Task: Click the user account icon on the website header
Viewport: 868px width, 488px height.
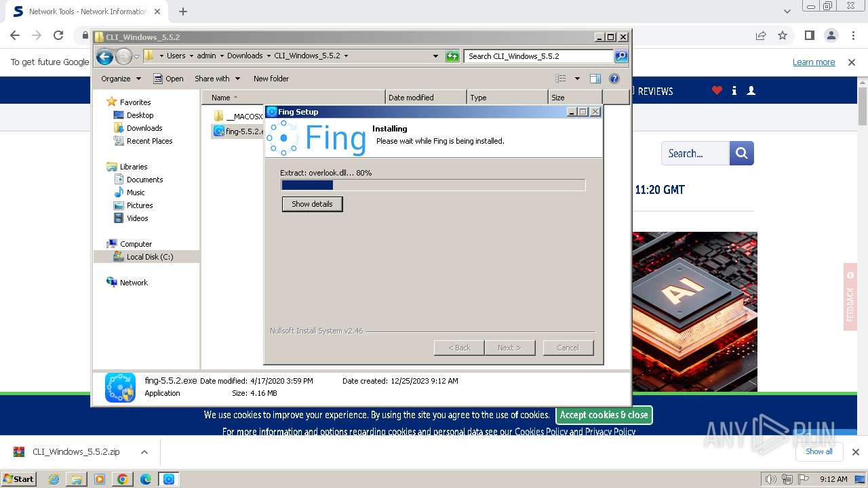Action: click(x=751, y=90)
